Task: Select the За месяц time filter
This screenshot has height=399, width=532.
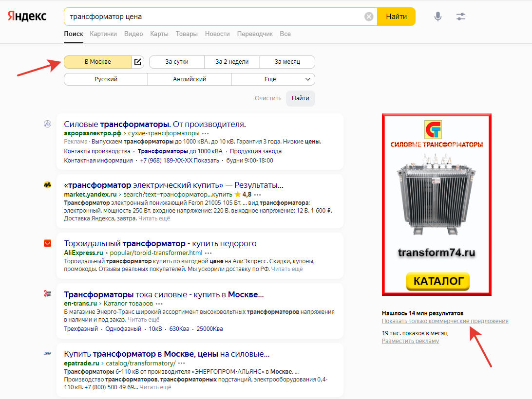Action: (287, 62)
